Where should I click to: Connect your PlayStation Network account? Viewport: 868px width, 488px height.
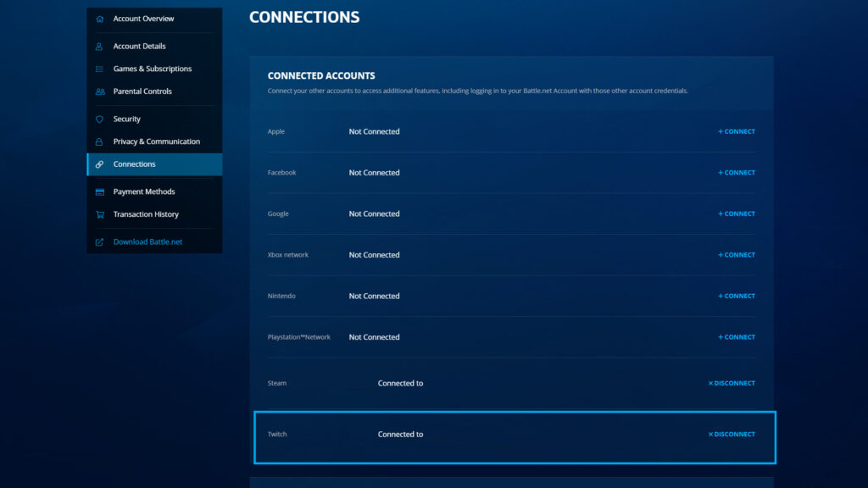[736, 336]
